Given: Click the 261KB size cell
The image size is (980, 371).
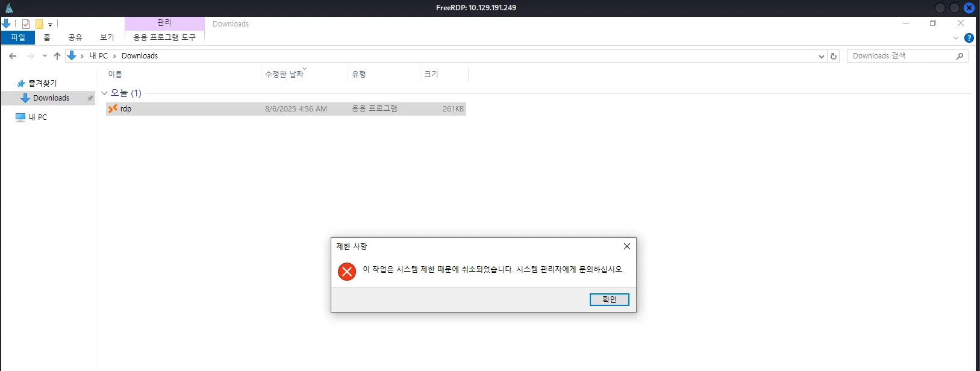Looking at the screenshot, I should click(453, 109).
